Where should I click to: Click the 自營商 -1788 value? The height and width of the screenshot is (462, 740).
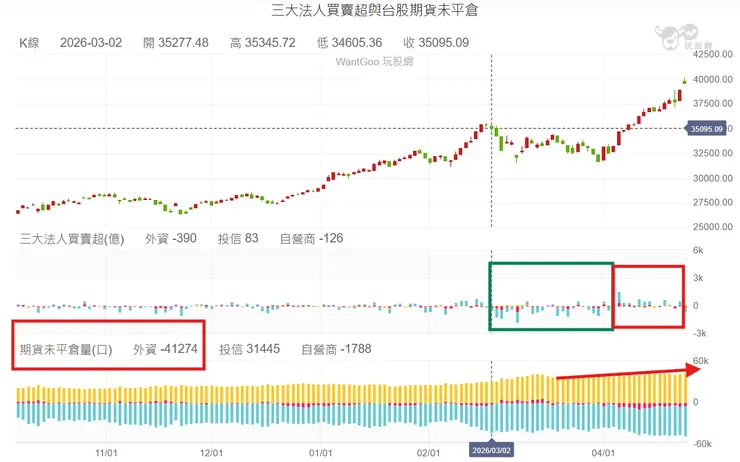336,350
